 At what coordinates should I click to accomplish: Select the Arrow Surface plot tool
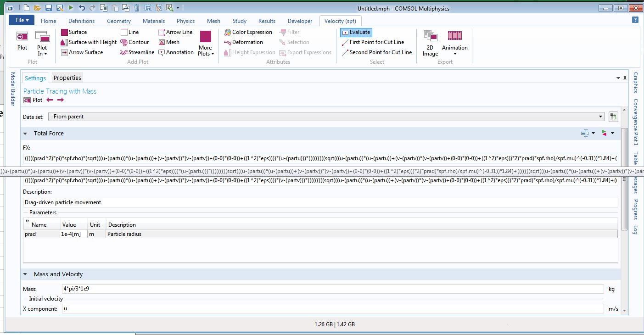point(82,52)
